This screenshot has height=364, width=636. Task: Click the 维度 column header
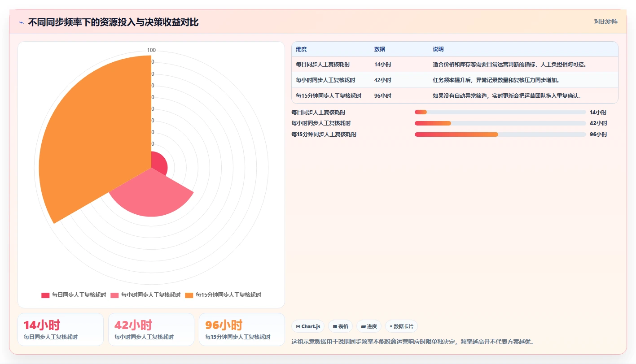pyautogui.click(x=301, y=49)
